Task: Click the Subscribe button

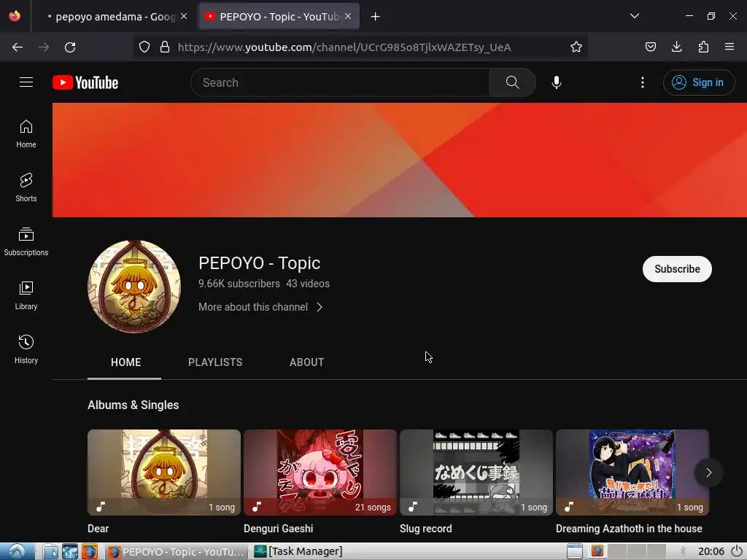Action: coord(677,269)
